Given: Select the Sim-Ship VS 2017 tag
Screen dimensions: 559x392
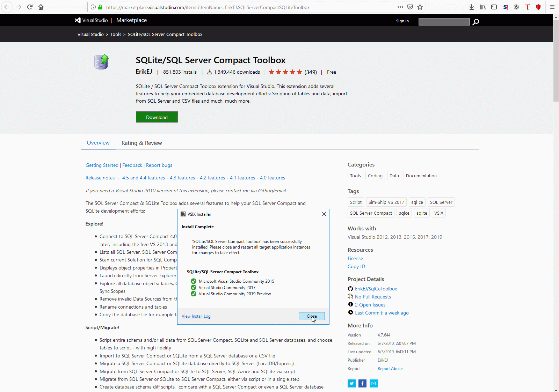Looking at the screenshot, I should (386, 202).
